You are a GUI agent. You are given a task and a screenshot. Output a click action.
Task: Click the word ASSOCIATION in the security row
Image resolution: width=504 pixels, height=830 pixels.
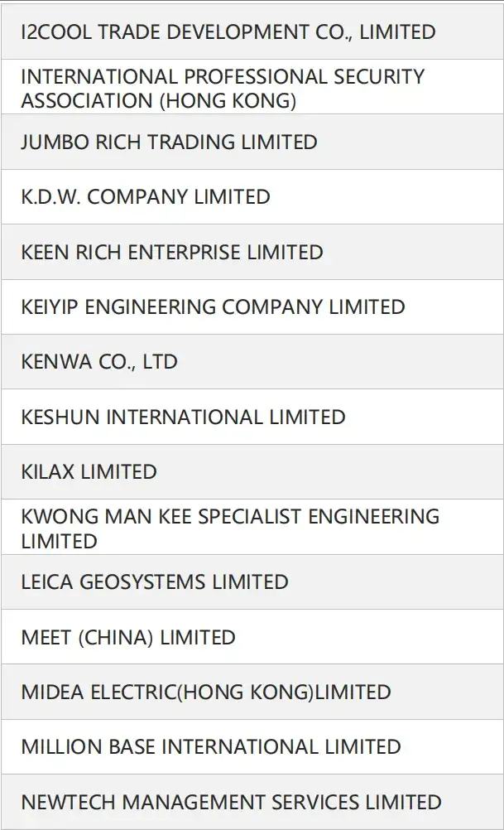(x=87, y=100)
